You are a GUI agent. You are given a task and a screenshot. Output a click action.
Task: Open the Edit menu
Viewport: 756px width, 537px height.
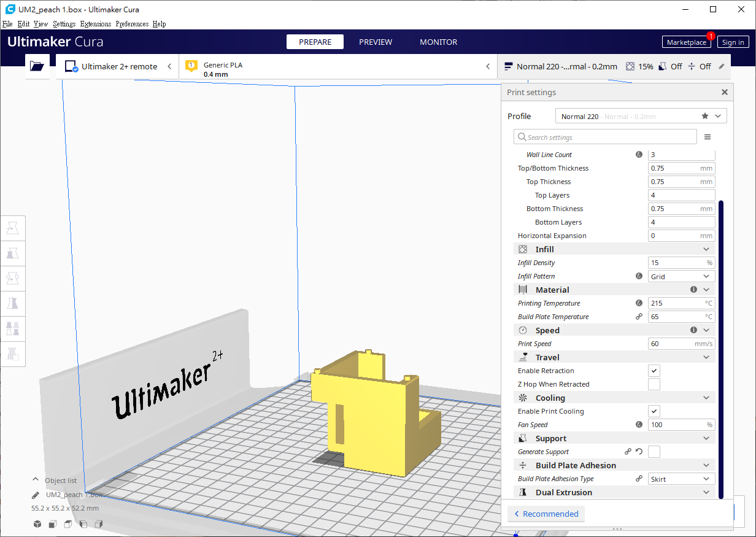coord(23,24)
